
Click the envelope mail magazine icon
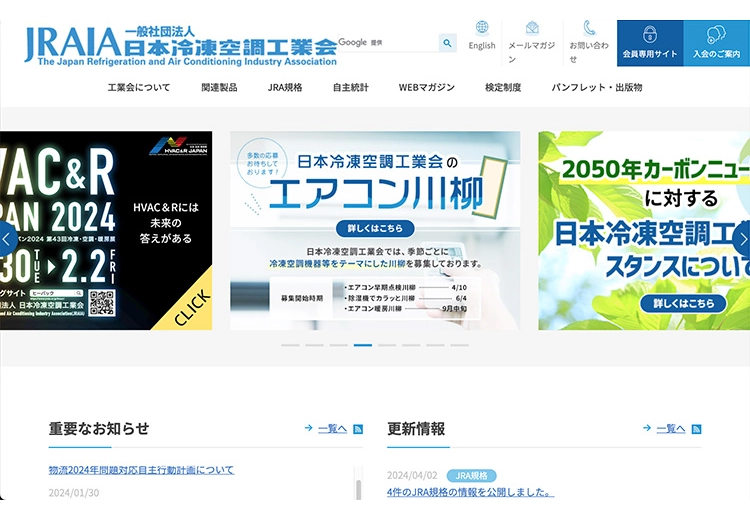coord(532,28)
